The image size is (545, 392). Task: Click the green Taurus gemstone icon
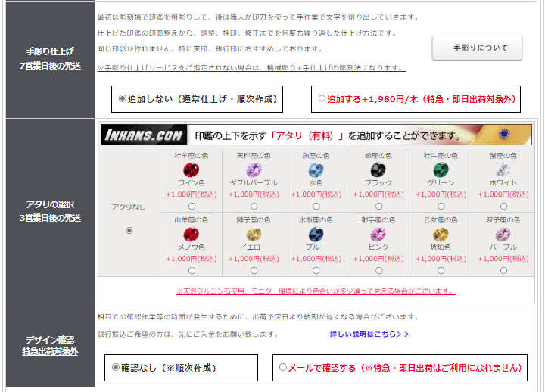(x=441, y=170)
